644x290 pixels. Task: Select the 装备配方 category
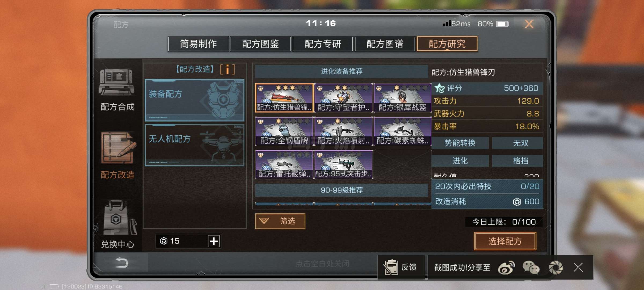pos(195,100)
